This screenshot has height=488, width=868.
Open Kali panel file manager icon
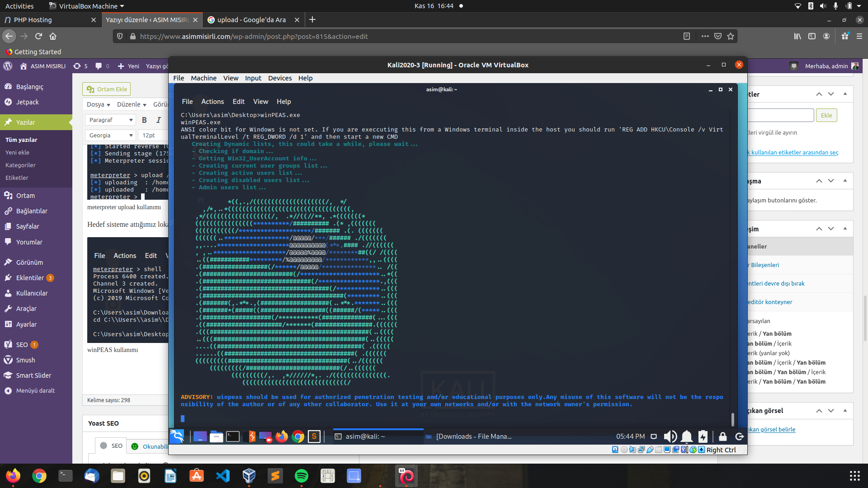216,436
